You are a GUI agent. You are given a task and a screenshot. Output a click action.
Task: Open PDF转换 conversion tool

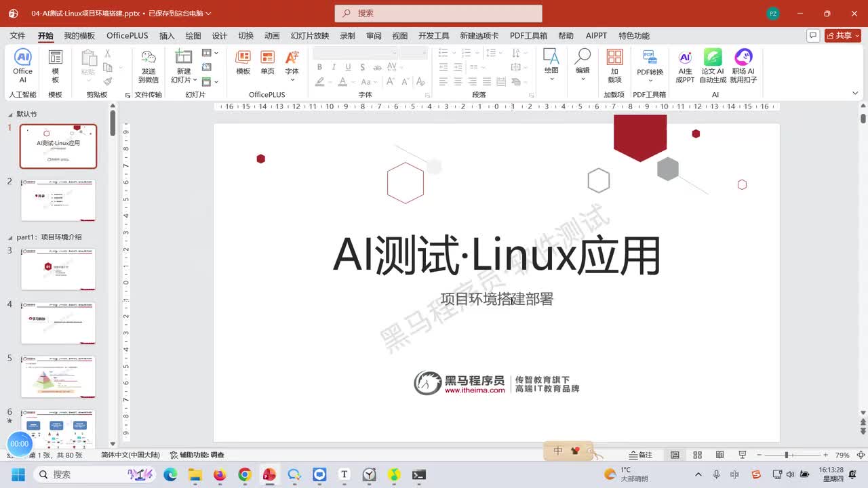tap(650, 66)
